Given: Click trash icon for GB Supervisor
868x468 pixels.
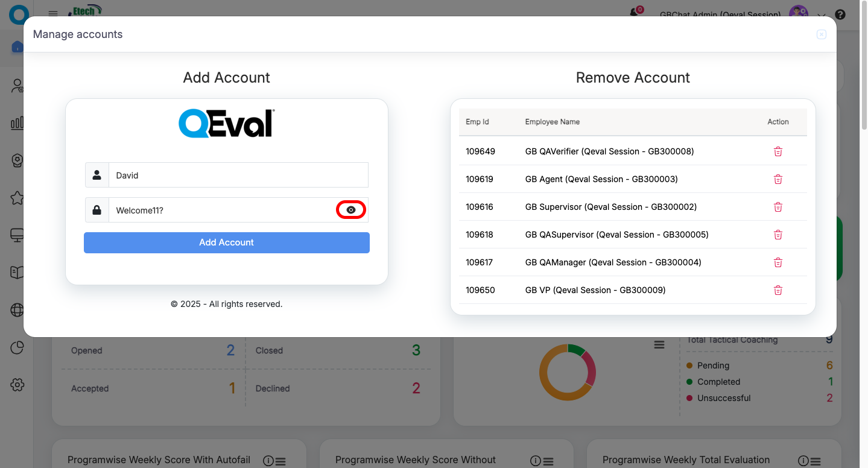Looking at the screenshot, I should (778, 207).
